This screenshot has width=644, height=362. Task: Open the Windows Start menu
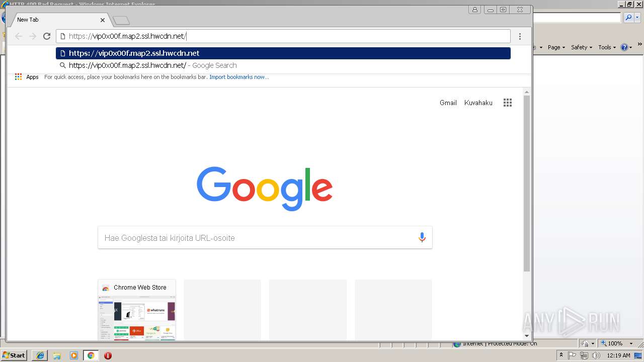point(14,355)
